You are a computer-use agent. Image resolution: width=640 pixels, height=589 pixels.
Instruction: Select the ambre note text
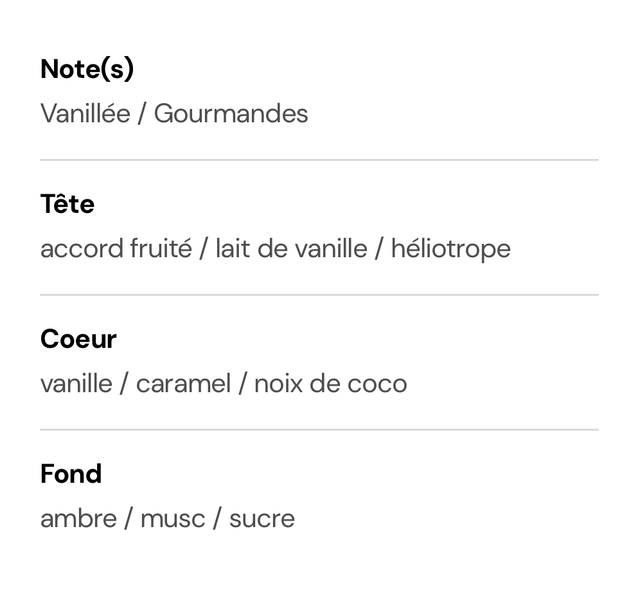coord(79,519)
